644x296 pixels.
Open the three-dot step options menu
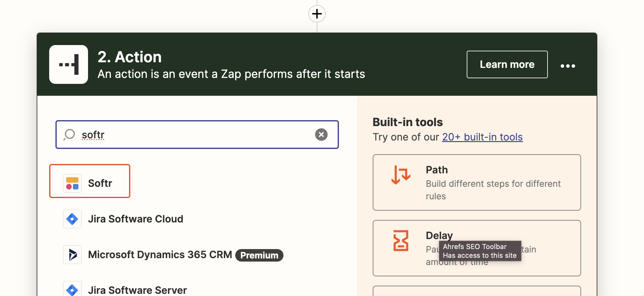click(568, 66)
